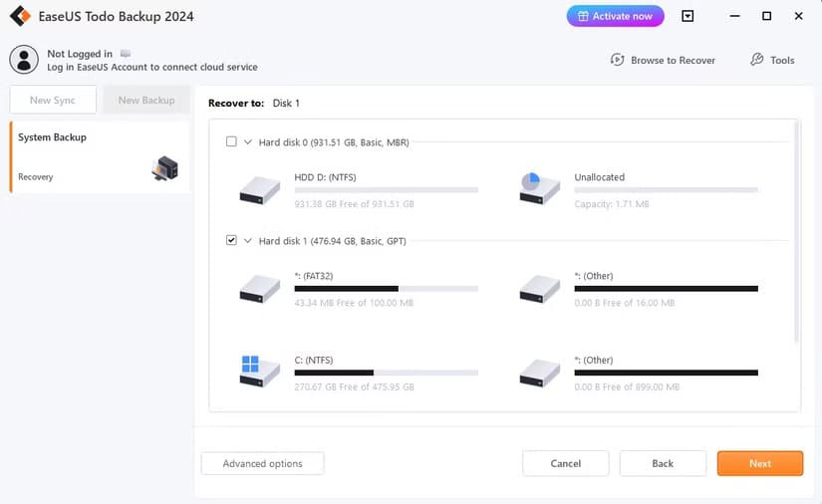The width and height of the screenshot is (822, 504).
Task: Click the message icon beside Not Logged in
Action: 126,54
